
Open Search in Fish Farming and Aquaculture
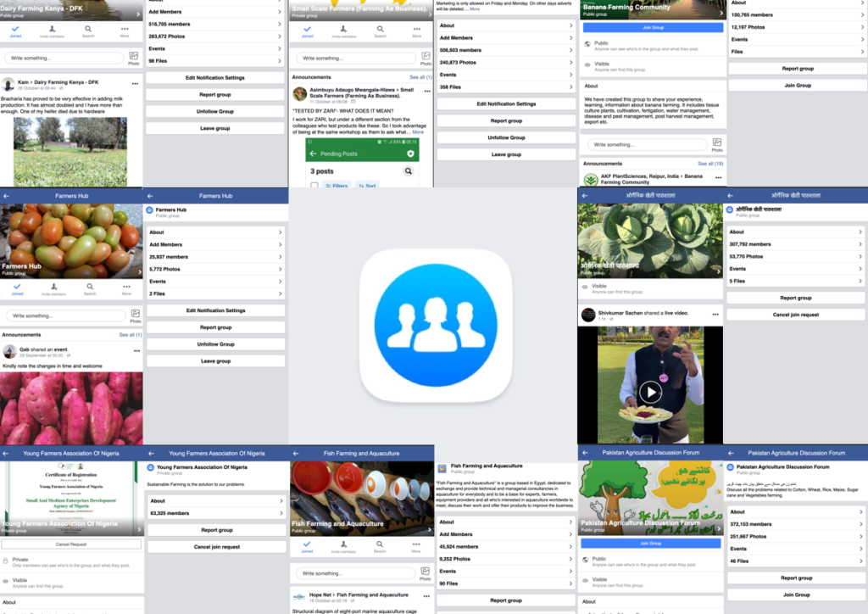pyautogui.click(x=380, y=546)
